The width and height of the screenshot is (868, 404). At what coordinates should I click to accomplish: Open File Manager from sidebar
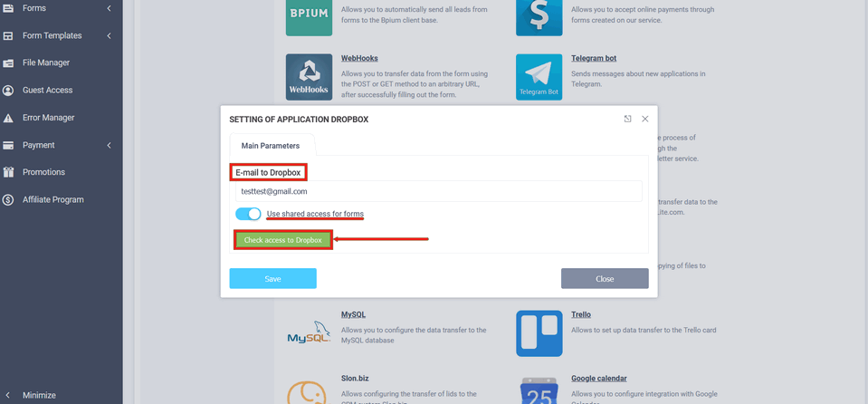(x=46, y=63)
